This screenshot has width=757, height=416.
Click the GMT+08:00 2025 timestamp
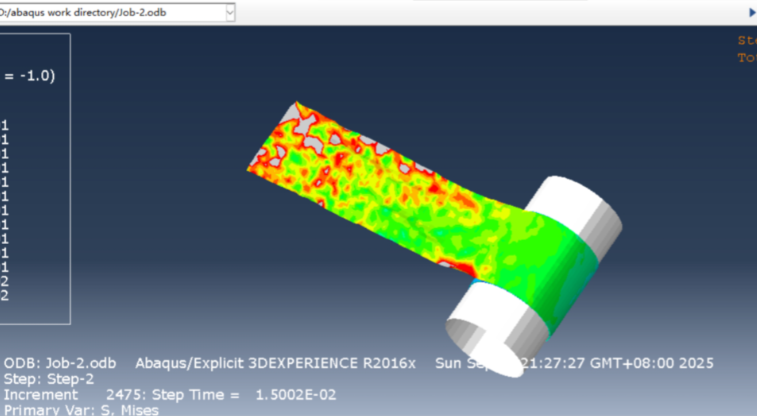(640, 362)
